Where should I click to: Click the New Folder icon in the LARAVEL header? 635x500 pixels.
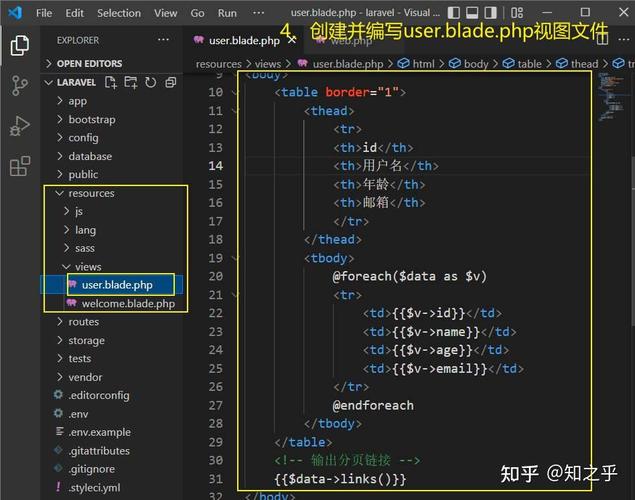131,83
